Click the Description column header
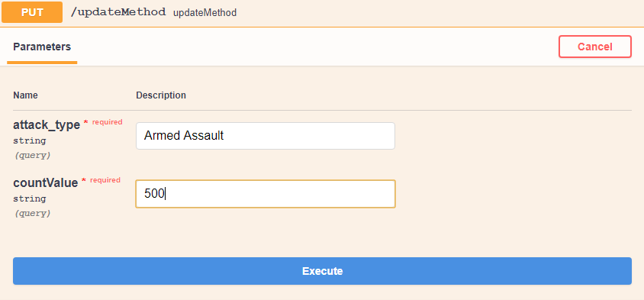 pos(161,95)
